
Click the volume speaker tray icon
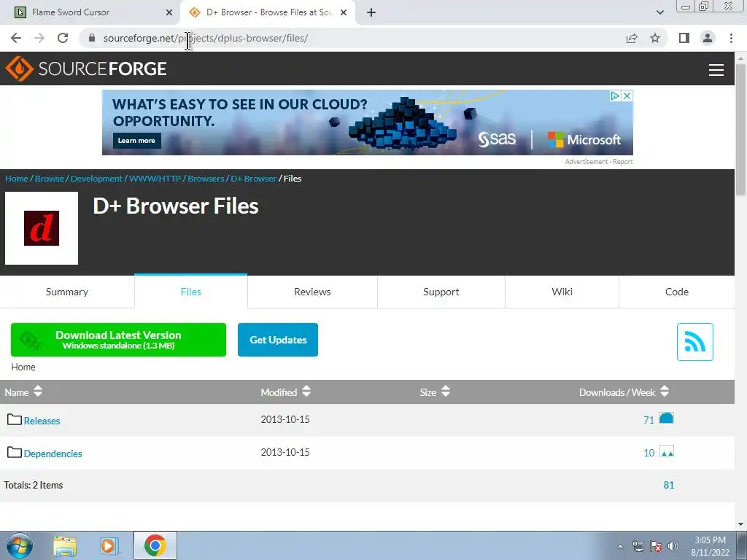[x=673, y=546]
